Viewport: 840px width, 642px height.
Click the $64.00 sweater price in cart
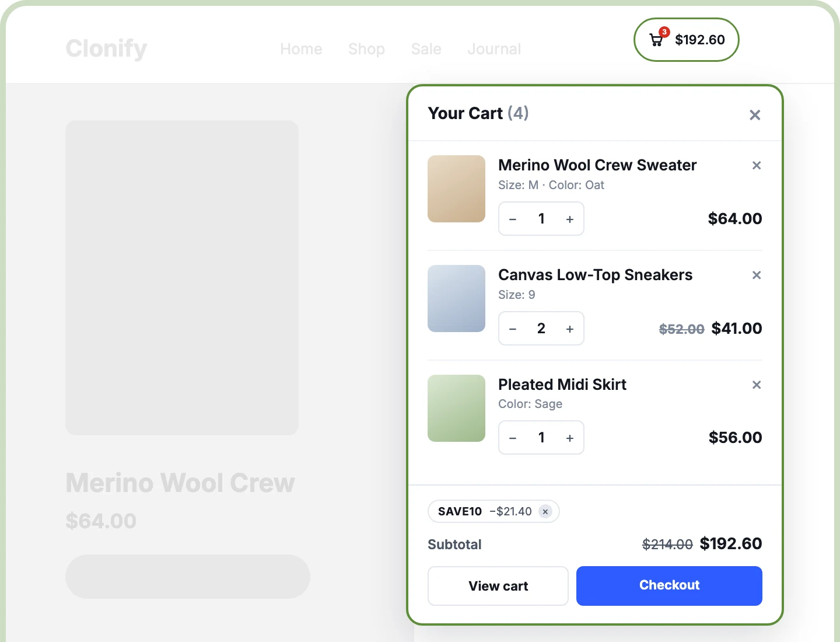point(735,219)
